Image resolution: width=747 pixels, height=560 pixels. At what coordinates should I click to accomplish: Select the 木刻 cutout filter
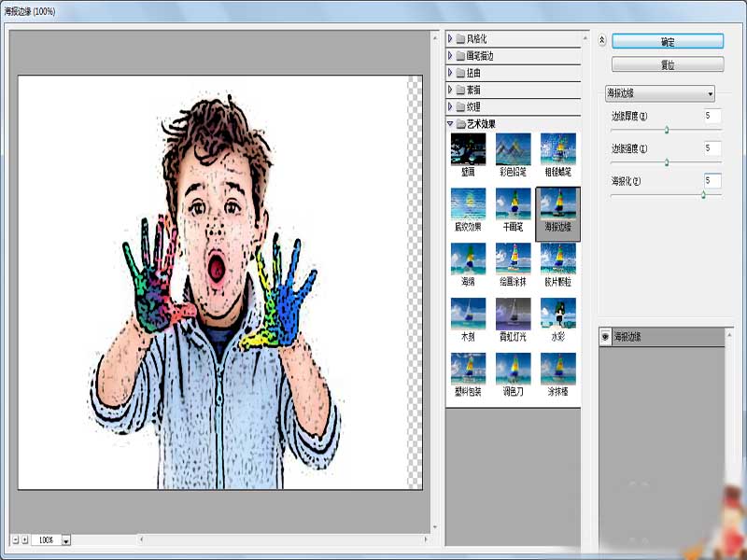(468, 320)
